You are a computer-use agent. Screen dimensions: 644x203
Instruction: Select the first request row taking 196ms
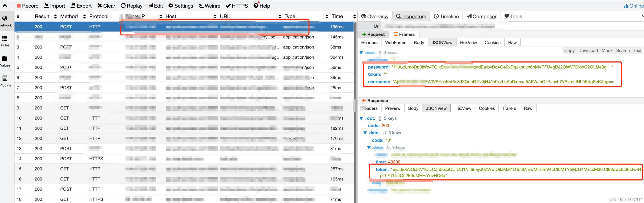pyautogui.click(x=184, y=27)
